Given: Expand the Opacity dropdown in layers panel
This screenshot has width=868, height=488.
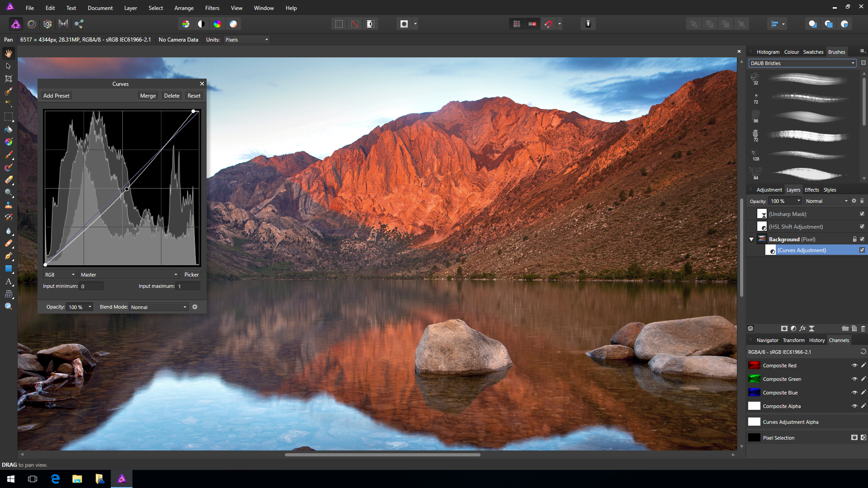Looking at the screenshot, I should point(799,201).
